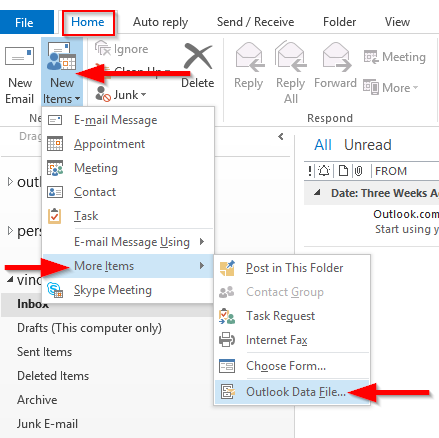Click the New Email envelope icon
Screen dimensions: 439x438
(x=19, y=56)
